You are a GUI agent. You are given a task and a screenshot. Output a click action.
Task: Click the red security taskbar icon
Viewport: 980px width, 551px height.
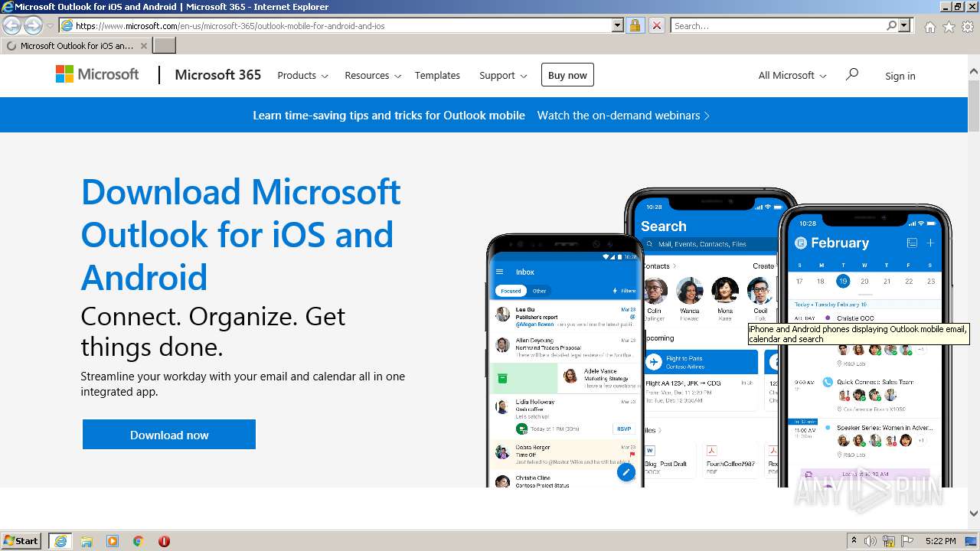coord(164,541)
